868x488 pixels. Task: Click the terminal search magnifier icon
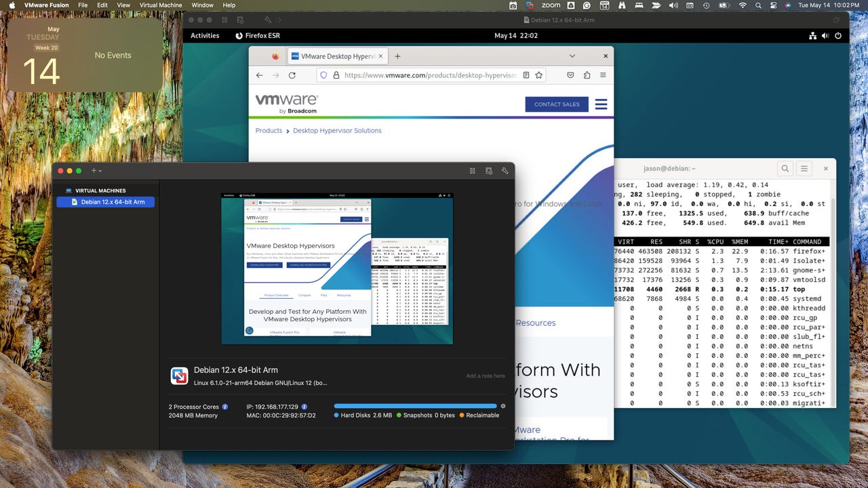pyautogui.click(x=785, y=169)
